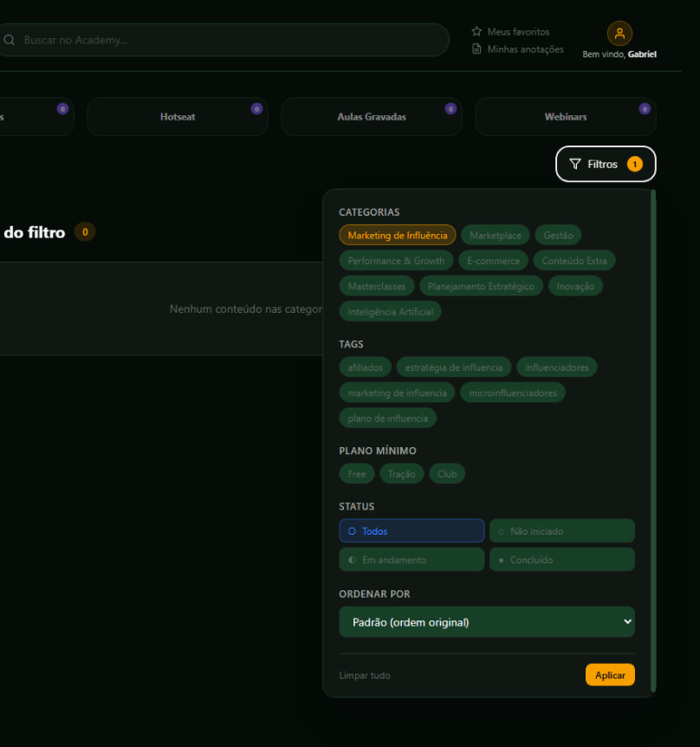The image size is (700, 747).
Task: Click the orange filter count badge
Action: coord(635,164)
